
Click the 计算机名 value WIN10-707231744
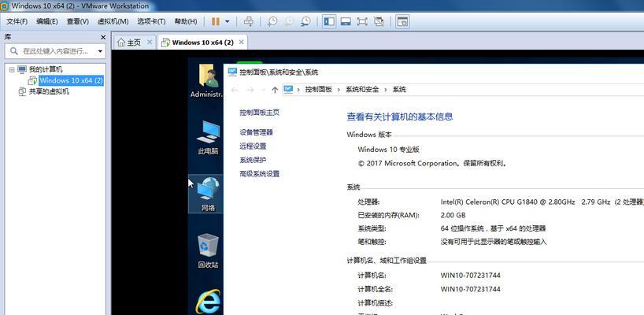click(x=470, y=275)
